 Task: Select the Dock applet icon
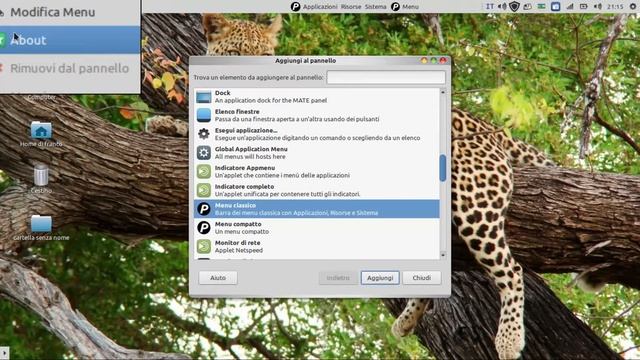tap(204, 97)
